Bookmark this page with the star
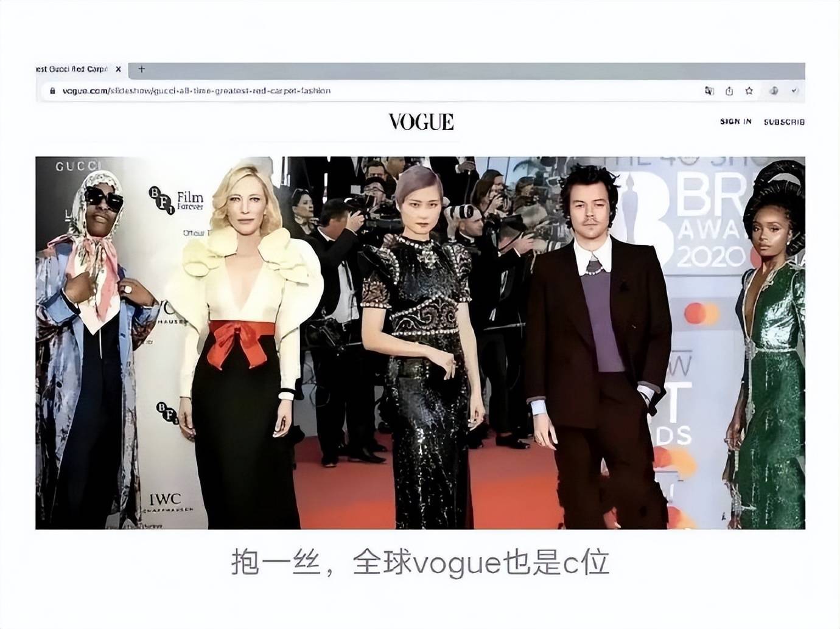 click(749, 91)
